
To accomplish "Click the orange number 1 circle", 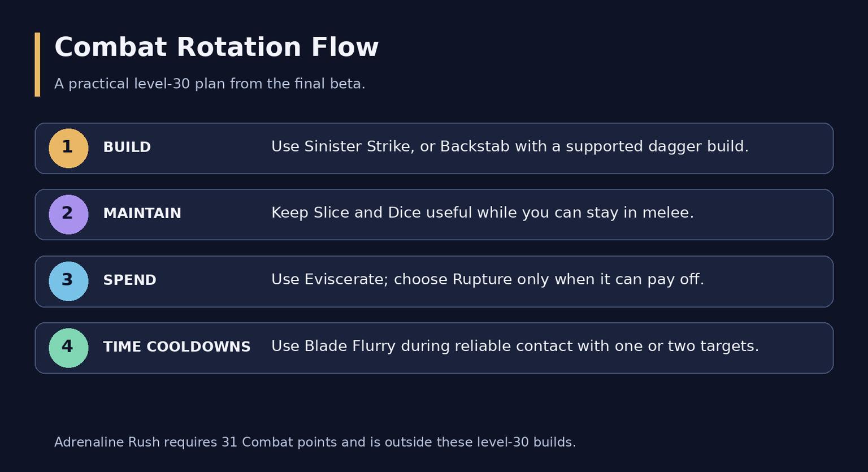I will (x=68, y=148).
